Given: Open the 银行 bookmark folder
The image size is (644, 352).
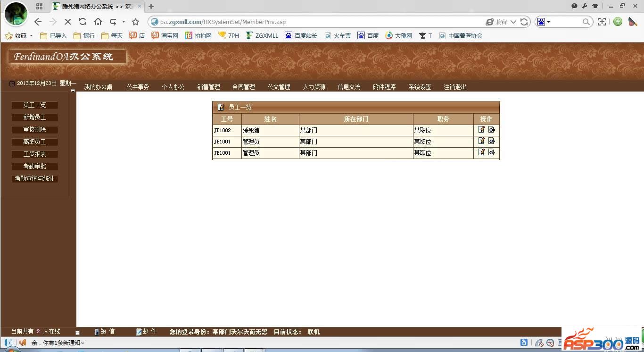Looking at the screenshot, I should coord(84,35).
